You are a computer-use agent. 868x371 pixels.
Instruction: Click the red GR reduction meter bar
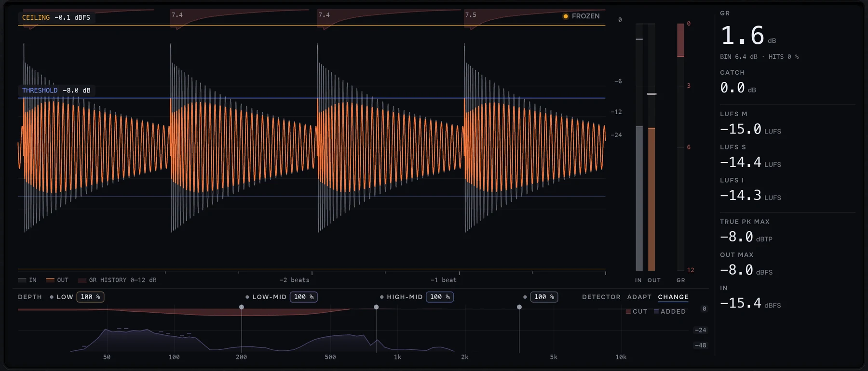(680, 40)
